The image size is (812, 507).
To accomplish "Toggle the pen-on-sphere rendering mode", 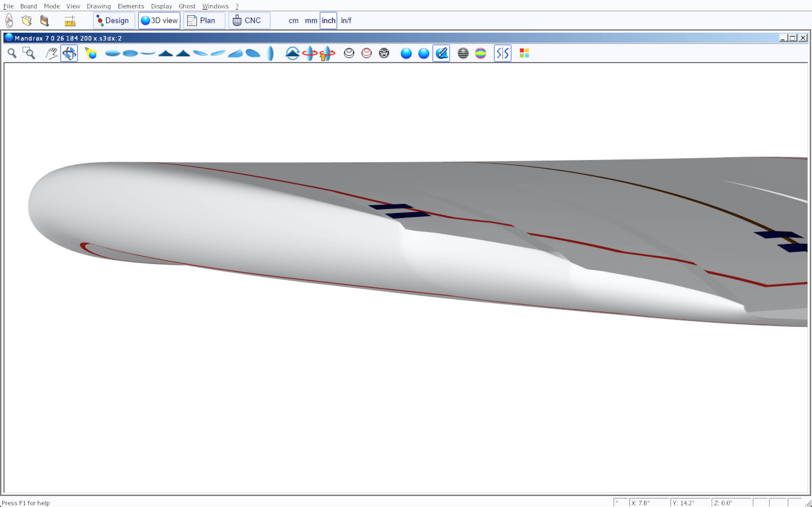I will (441, 53).
